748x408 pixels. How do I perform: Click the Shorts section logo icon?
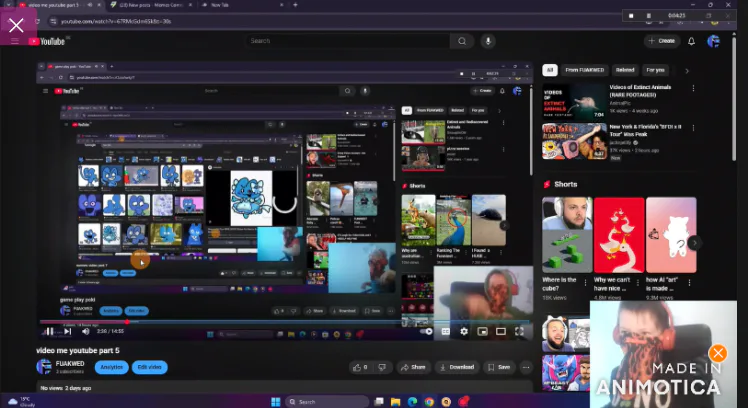[x=547, y=184]
